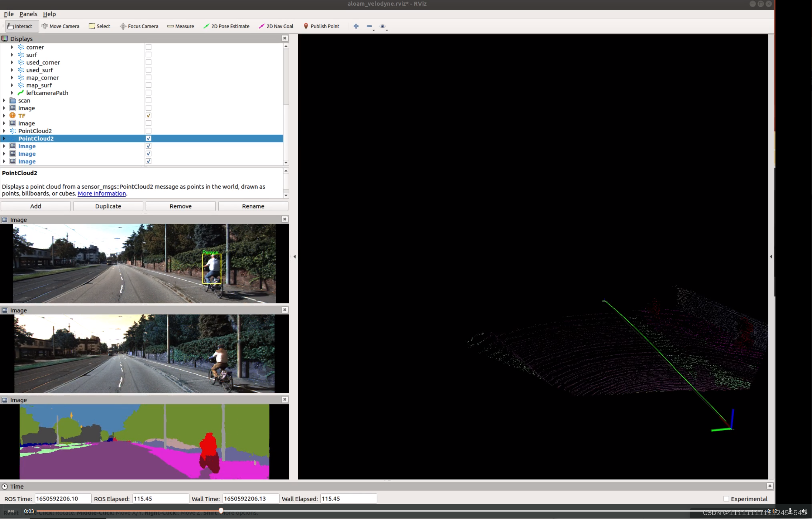The image size is (812, 519).
Task: Click the video progress slider handle
Action: pyautogui.click(x=221, y=511)
